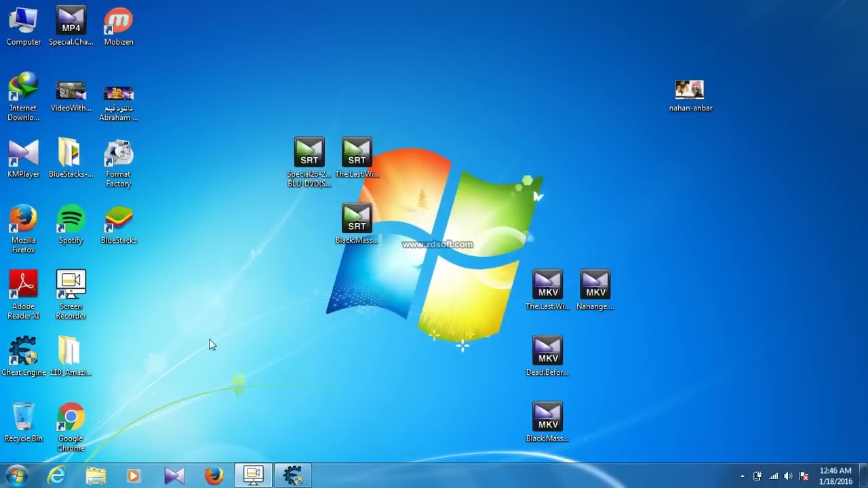Image resolution: width=868 pixels, height=488 pixels.
Task: Open Windows Explorer from the taskbar
Action: click(x=96, y=476)
